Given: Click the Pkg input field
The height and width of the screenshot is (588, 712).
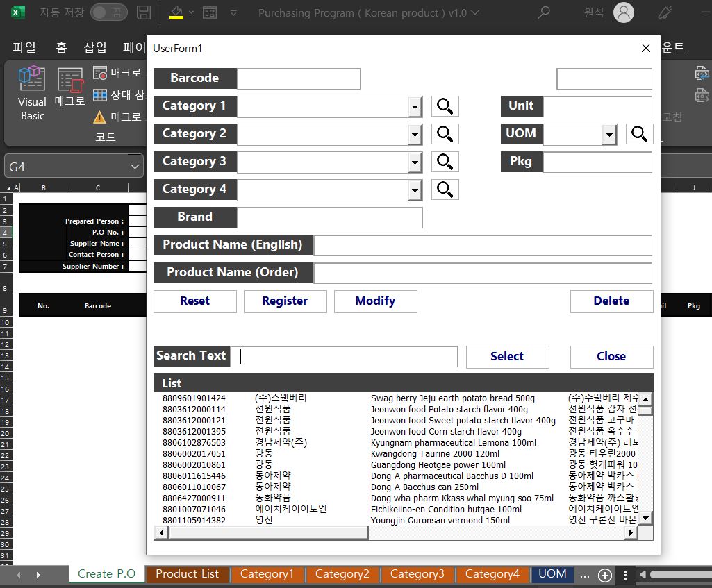Looking at the screenshot, I should click(x=597, y=162).
